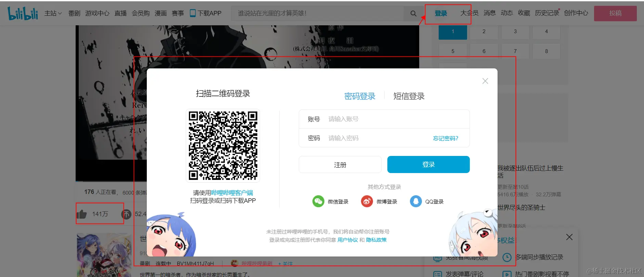Click the Weibo login icon
The image size is (644, 277).
pos(367,201)
